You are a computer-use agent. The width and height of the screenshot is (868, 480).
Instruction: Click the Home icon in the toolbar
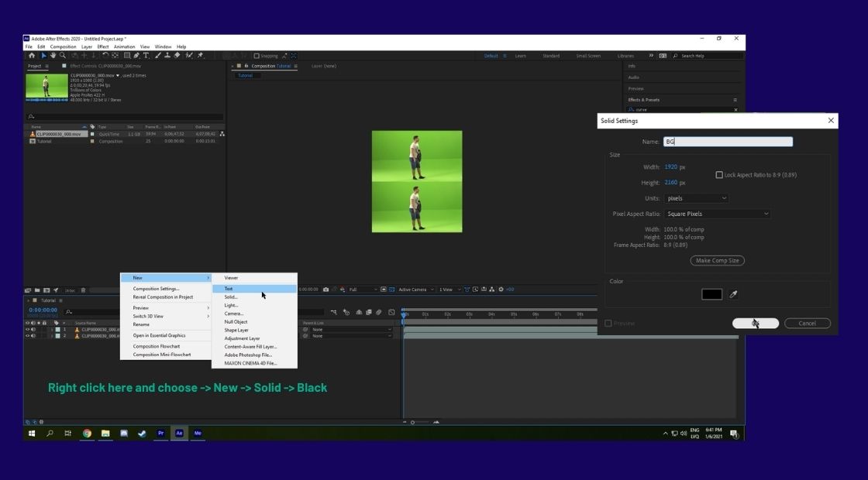pyautogui.click(x=32, y=55)
